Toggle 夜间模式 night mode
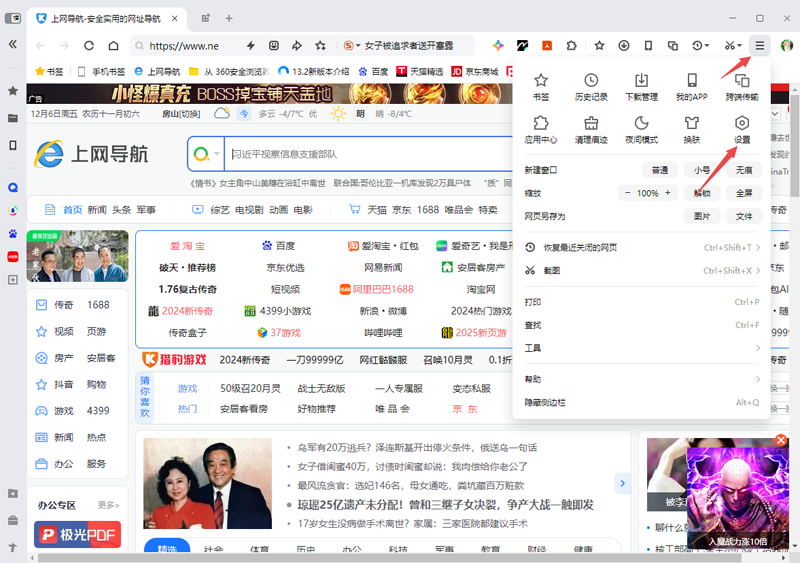The height and width of the screenshot is (563, 800). click(641, 130)
